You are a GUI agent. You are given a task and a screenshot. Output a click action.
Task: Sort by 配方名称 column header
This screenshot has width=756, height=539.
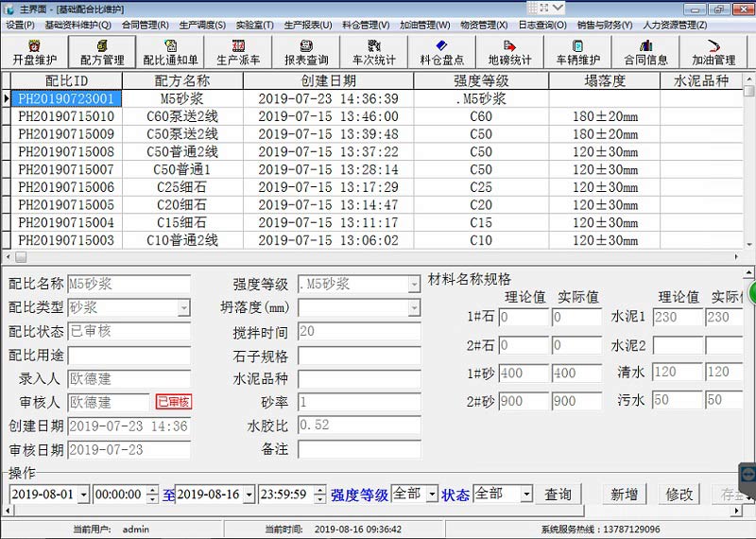(182, 80)
